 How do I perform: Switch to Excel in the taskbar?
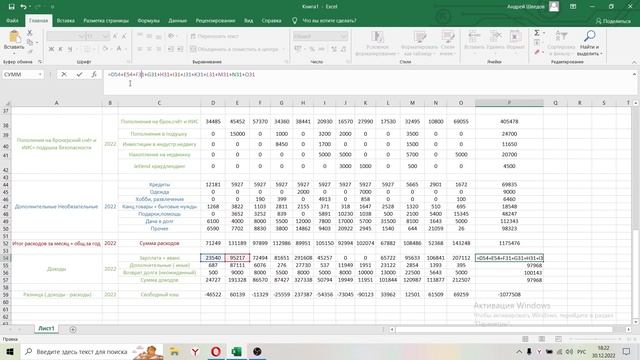point(236,351)
